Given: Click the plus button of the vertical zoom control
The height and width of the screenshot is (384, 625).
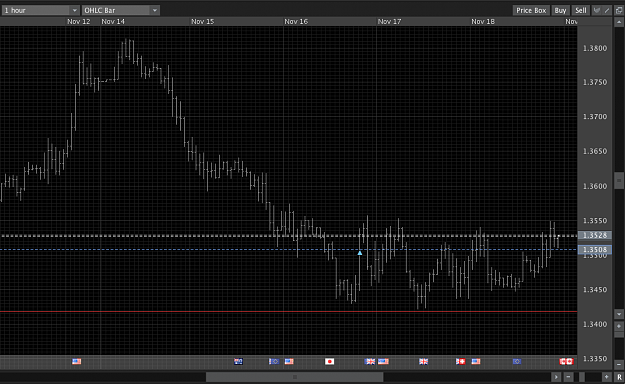Looking at the screenshot, I should click(x=619, y=326).
